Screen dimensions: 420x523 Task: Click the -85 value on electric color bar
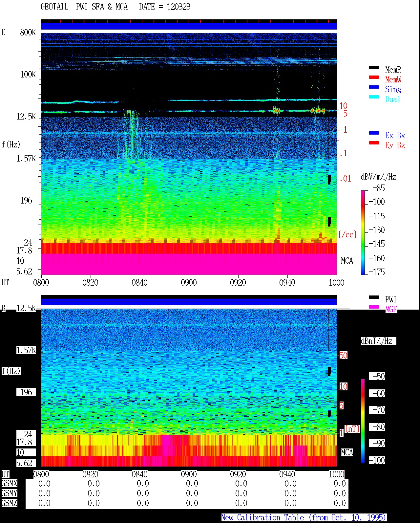379,188
